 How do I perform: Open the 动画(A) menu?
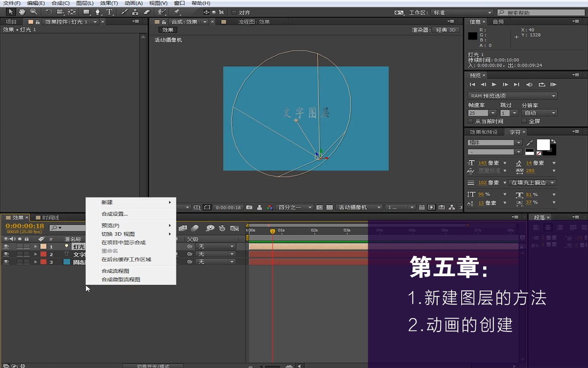[134, 3]
